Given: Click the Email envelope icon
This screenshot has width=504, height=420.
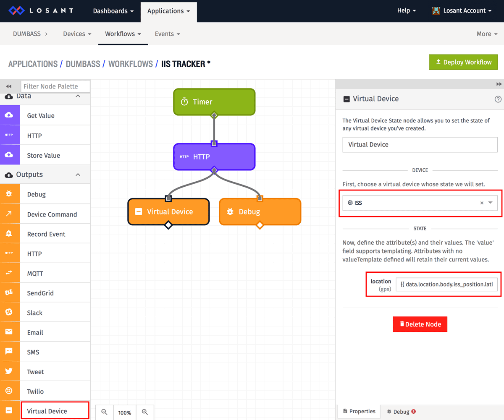Looking at the screenshot, I should [9, 332].
